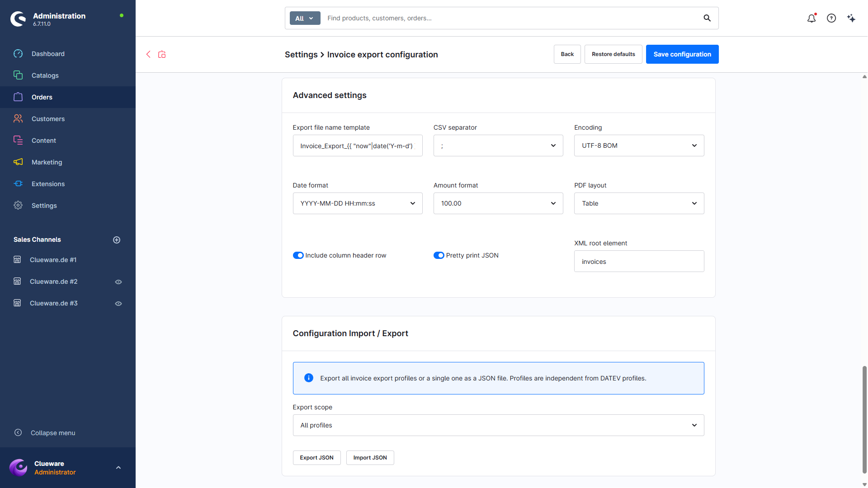Click the scroll up arrow of scrollbar
This screenshot has height=488, width=868.
pos(864,77)
